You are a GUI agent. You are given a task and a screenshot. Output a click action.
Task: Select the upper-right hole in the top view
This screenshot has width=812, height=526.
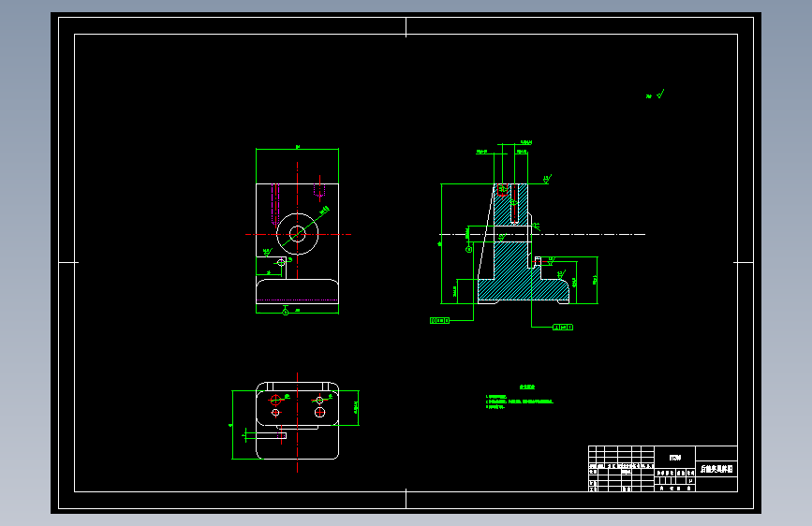(x=319, y=401)
